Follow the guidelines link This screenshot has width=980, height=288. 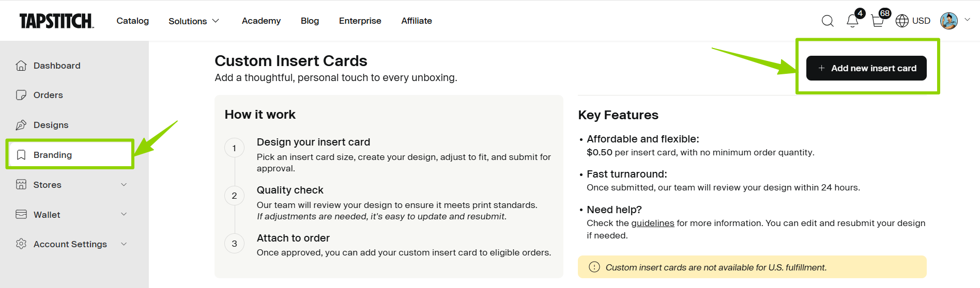pyautogui.click(x=652, y=223)
